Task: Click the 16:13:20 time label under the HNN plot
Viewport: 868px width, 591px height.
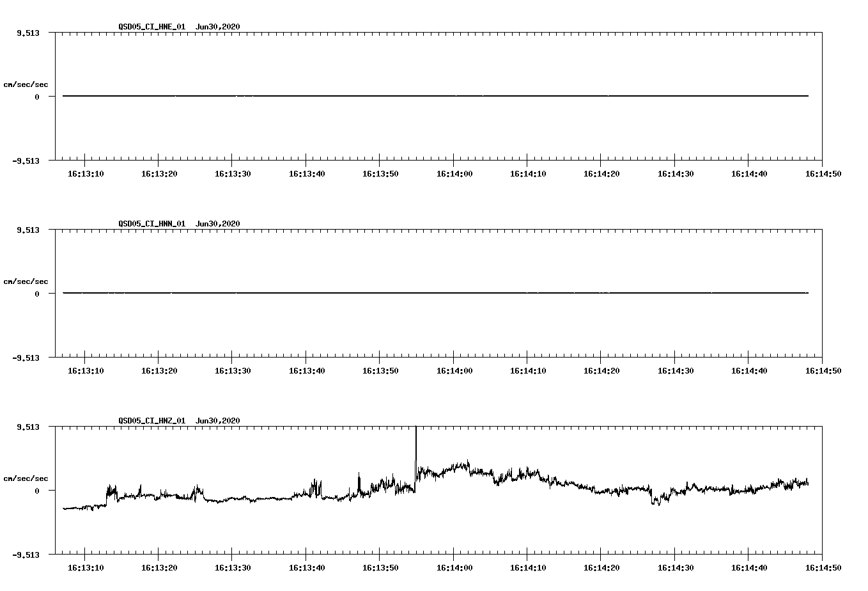Action: [159, 370]
